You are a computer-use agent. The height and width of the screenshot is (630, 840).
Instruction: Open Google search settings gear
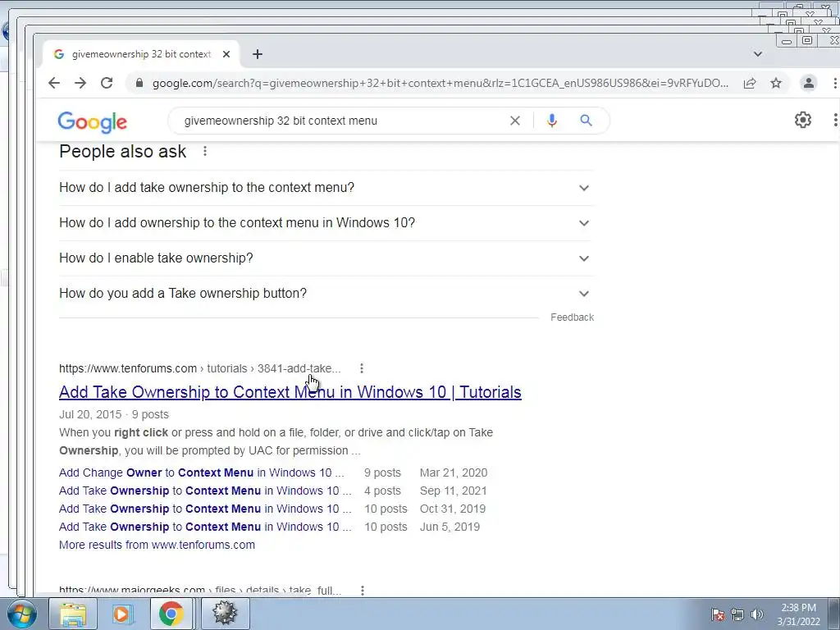[x=802, y=120]
